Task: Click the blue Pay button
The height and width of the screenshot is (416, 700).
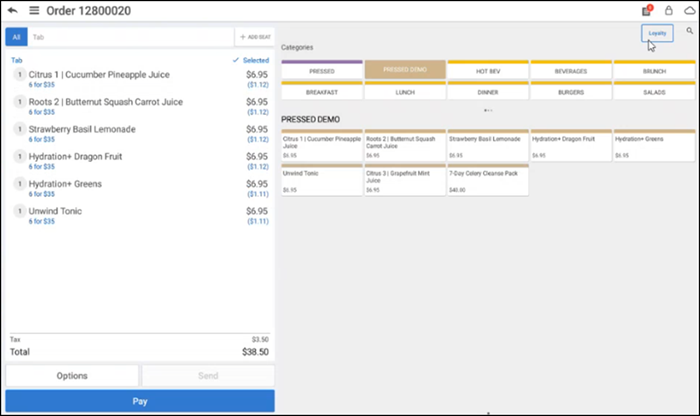Action: click(140, 401)
